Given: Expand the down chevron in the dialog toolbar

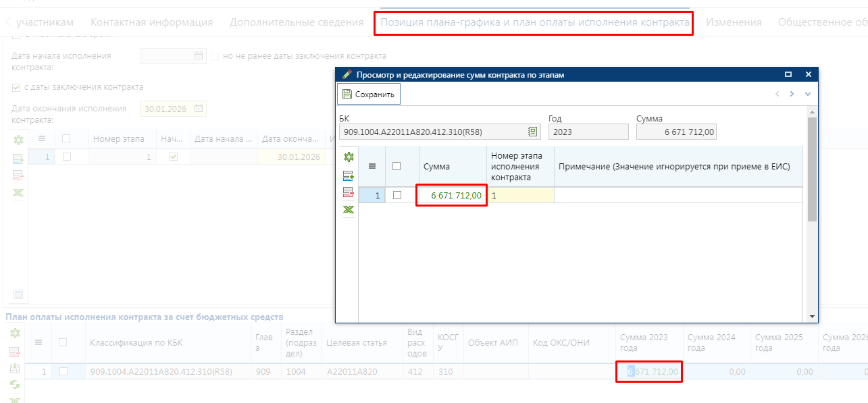Looking at the screenshot, I should pyautogui.click(x=807, y=94).
